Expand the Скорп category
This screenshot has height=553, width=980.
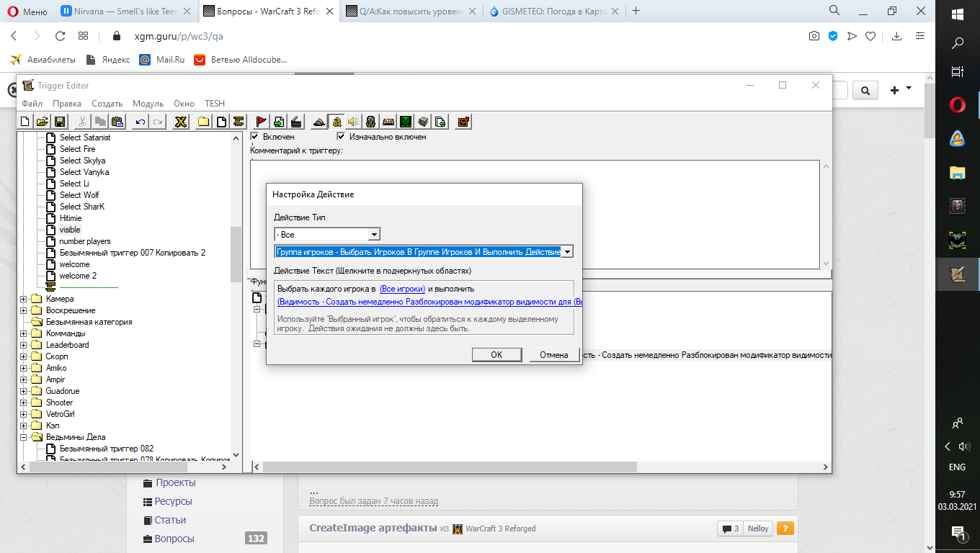pyautogui.click(x=24, y=356)
